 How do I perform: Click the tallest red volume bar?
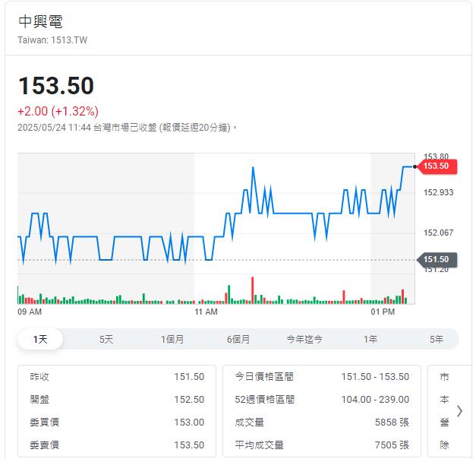(x=252, y=290)
